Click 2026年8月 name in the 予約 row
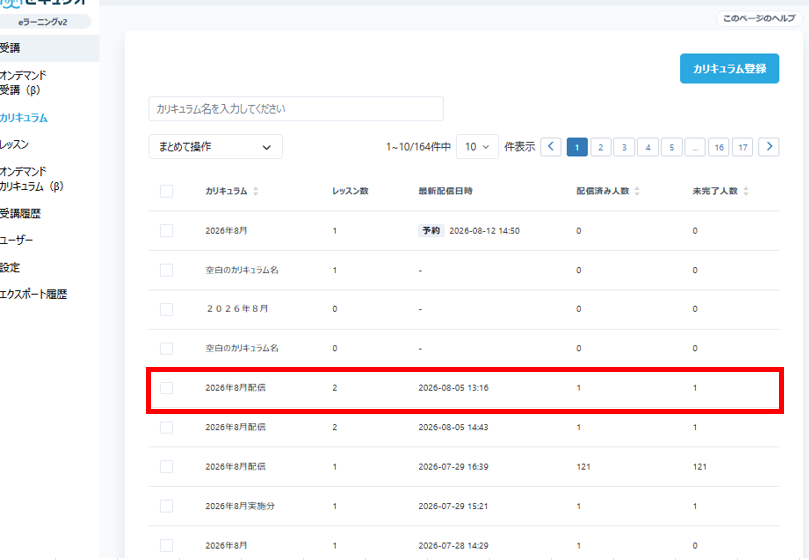The width and height of the screenshot is (809, 560). [x=226, y=231]
